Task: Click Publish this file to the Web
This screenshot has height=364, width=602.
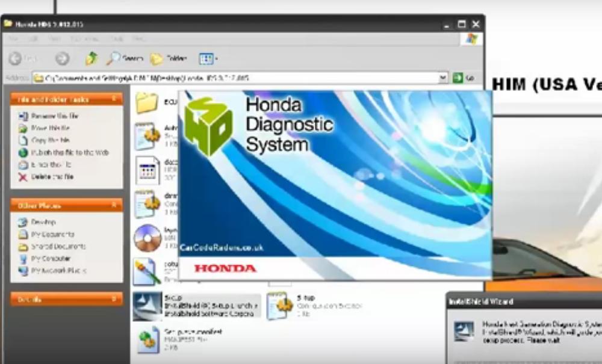Action: (70, 153)
